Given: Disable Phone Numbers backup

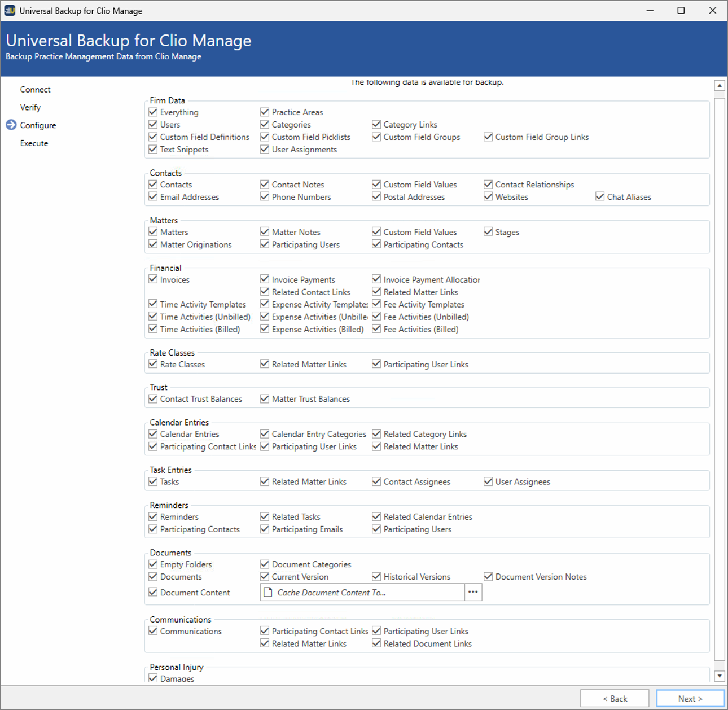Looking at the screenshot, I should click(x=265, y=196).
